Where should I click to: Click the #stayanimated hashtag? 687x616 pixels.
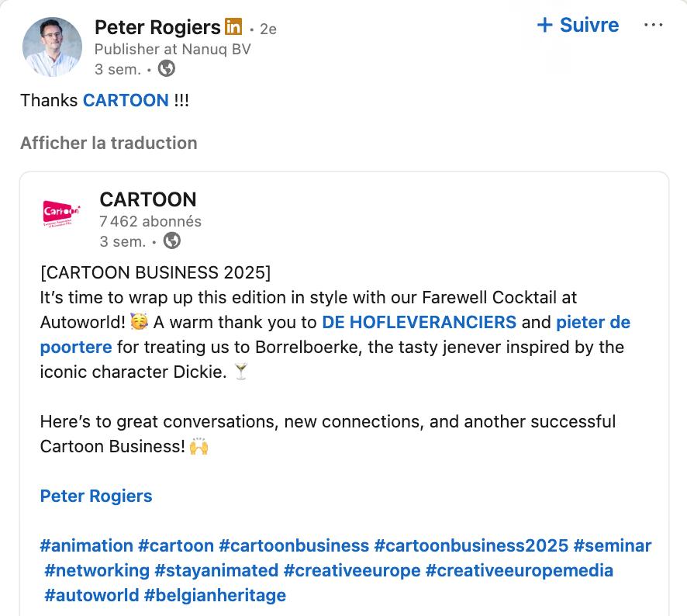pyautogui.click(x=216, y=570)
